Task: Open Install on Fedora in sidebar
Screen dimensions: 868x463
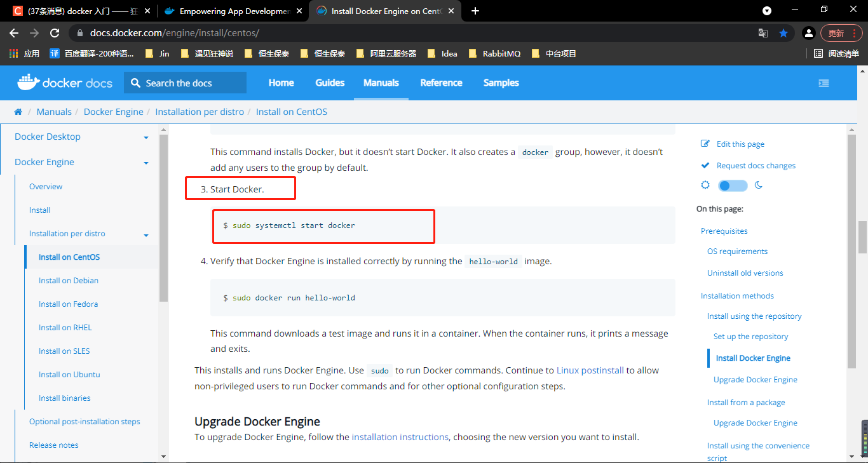Action: pyautogui.click(x=68, y=304)
